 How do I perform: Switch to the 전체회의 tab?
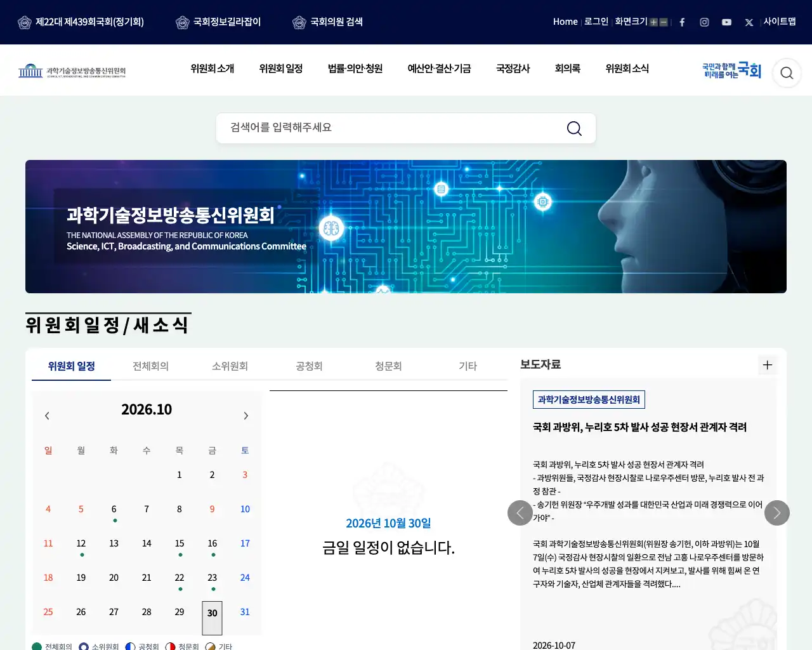click(x=151, y=366)
